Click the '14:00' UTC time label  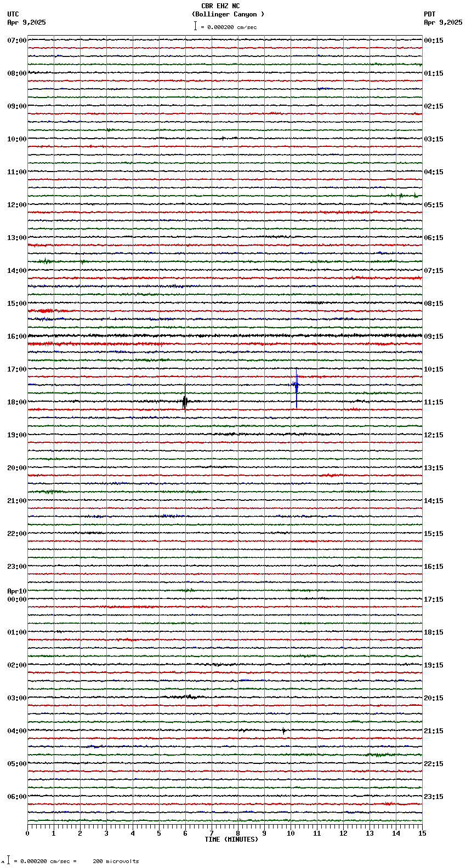tap(17, 271)
